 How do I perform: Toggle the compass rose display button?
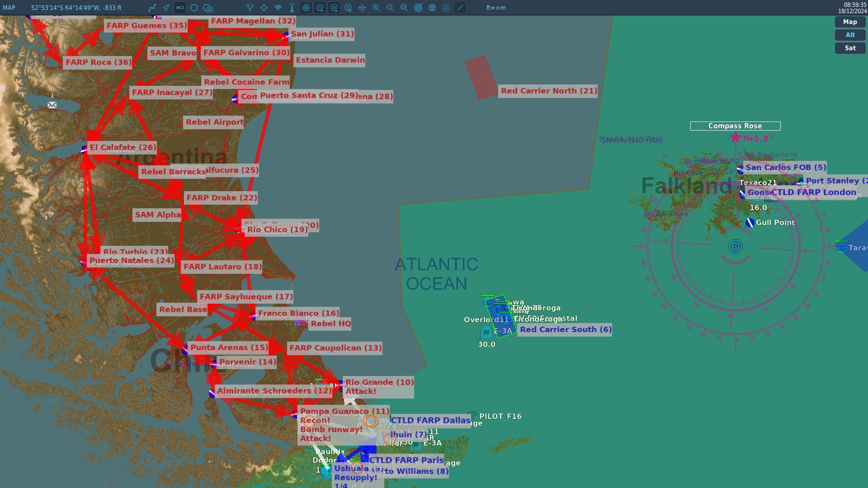pyautogui.click(x=306, y=8)
